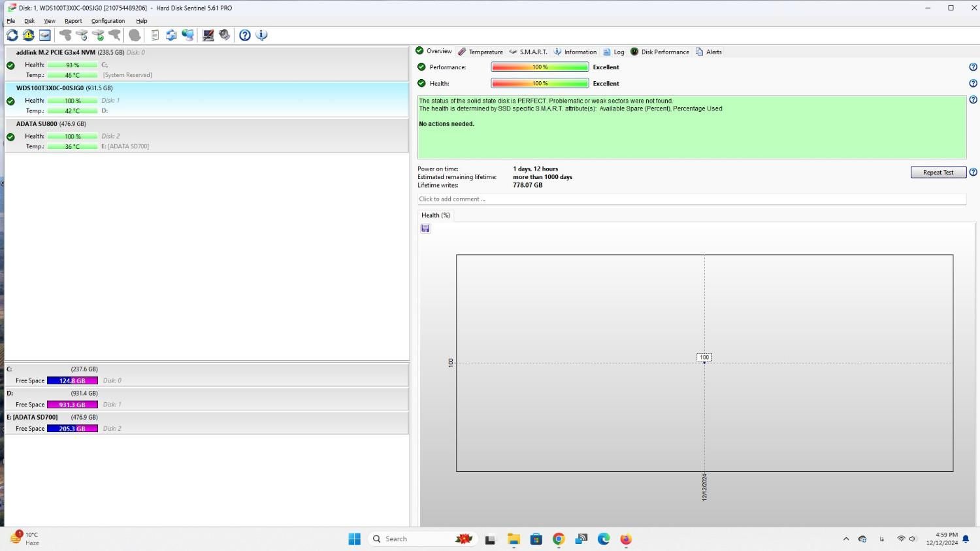
Task: Show hidden system tray icons chevron
Action: pyautogui.click(x=846, y=539)
